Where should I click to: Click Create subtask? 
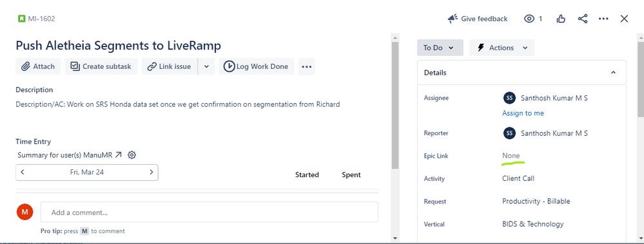pos(101,66)
